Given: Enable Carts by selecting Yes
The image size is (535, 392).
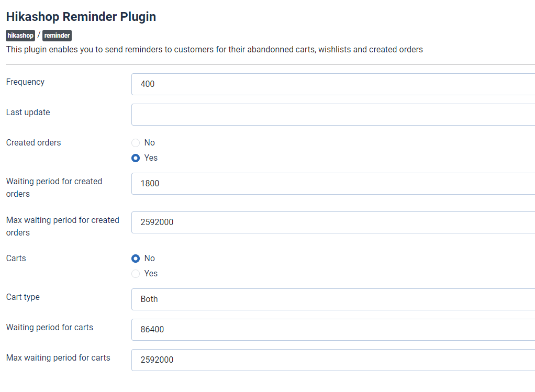Looking at the screenshot, I should coord(136,274).
